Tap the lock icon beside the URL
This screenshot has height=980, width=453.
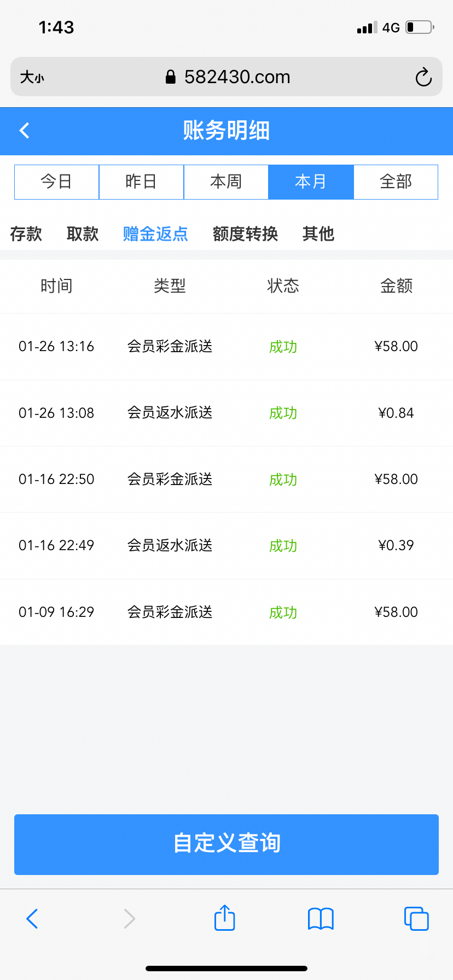[x=171, y=77]
